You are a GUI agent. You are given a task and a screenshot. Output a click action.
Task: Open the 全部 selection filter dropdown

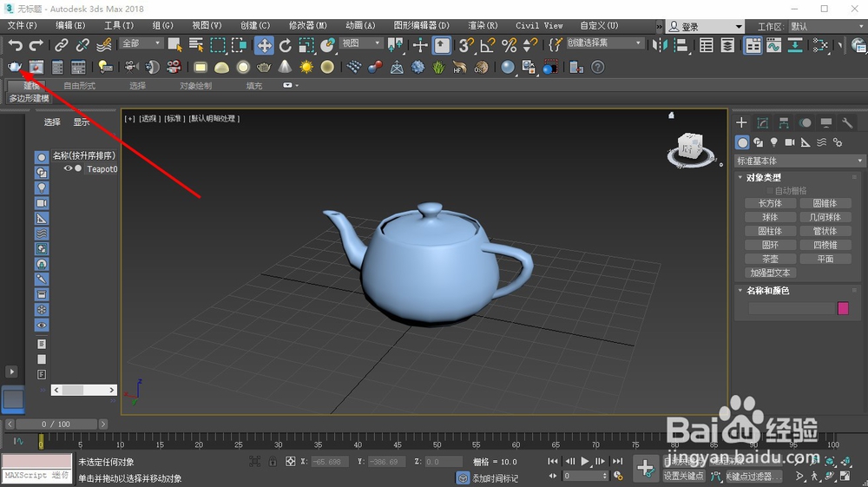tap(141, 43)
